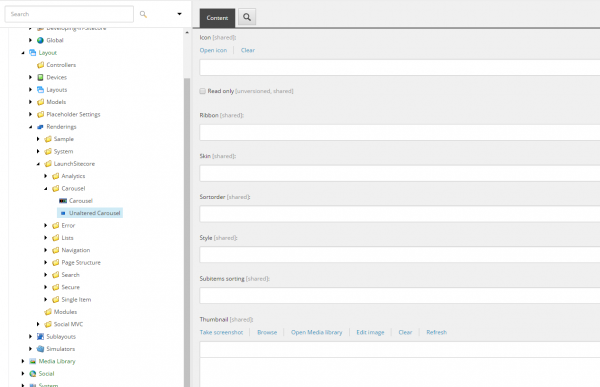600x387 pixels.
Task: Click the Refresh link for Thumbnail
Action: (x=437, y=332)
